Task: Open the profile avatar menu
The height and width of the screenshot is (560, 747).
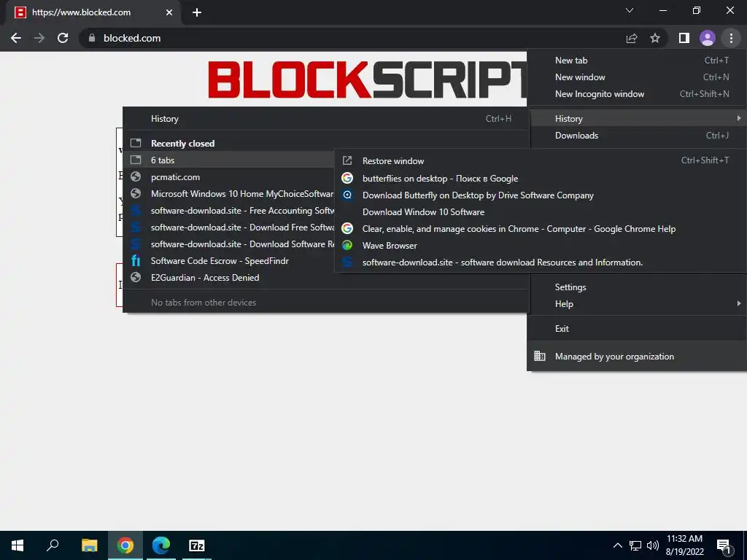Action: point(708,38)
